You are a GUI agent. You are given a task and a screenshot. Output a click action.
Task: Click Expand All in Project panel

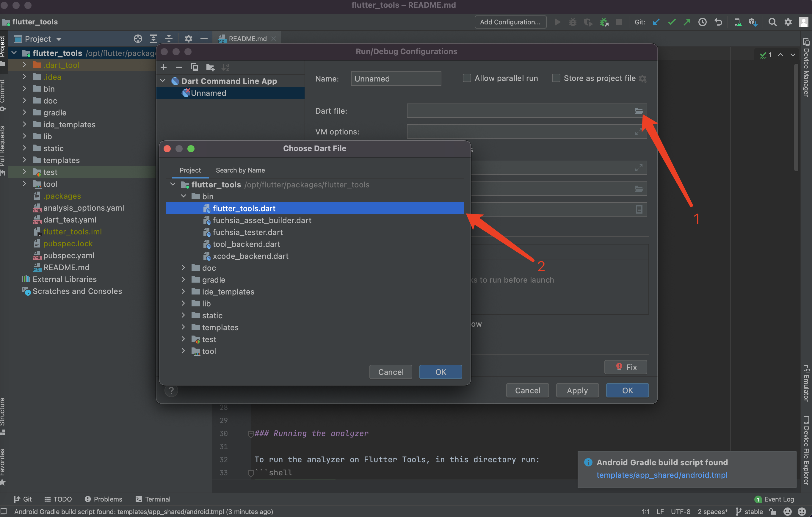tap(153, 39)
